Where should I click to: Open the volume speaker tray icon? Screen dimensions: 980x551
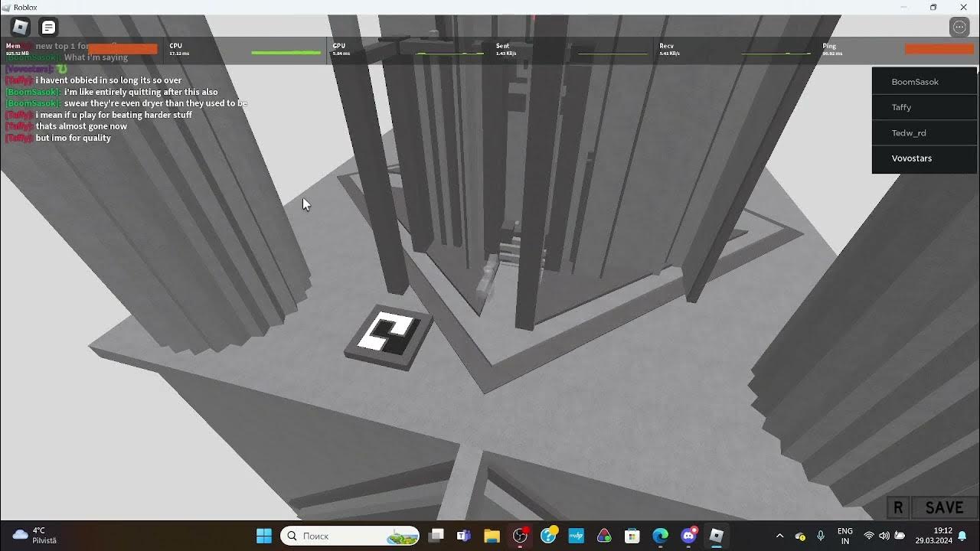(884, 536)
